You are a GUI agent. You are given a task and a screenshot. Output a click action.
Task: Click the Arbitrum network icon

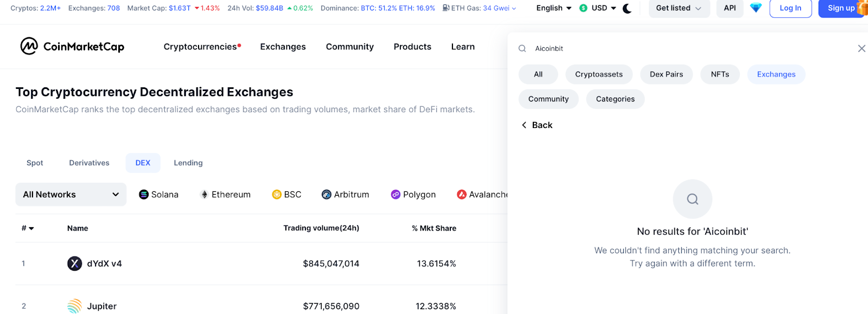coord(327,194)
